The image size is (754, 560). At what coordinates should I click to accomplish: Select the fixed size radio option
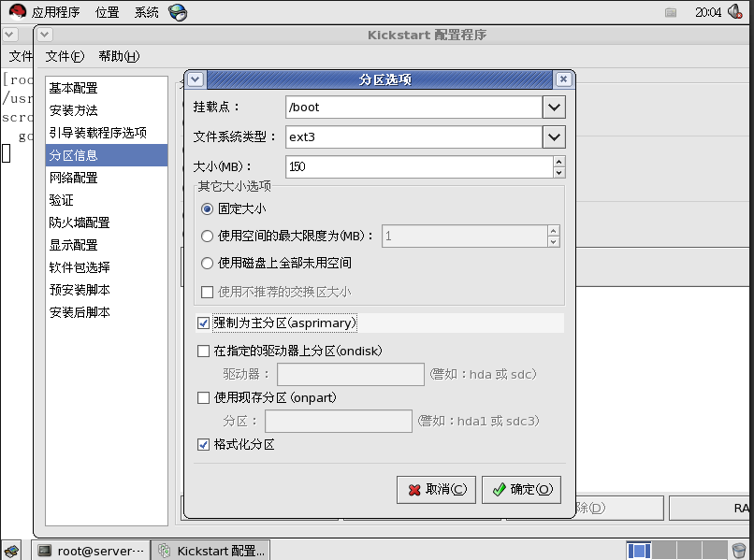[207, 209]
